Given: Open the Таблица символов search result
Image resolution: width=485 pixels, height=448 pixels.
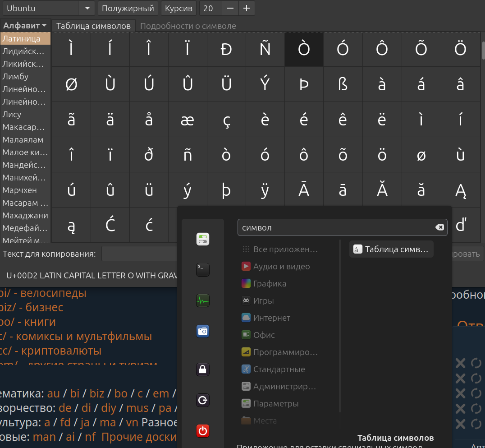Looking at the screenshot, I should click(x=391, y=249).
